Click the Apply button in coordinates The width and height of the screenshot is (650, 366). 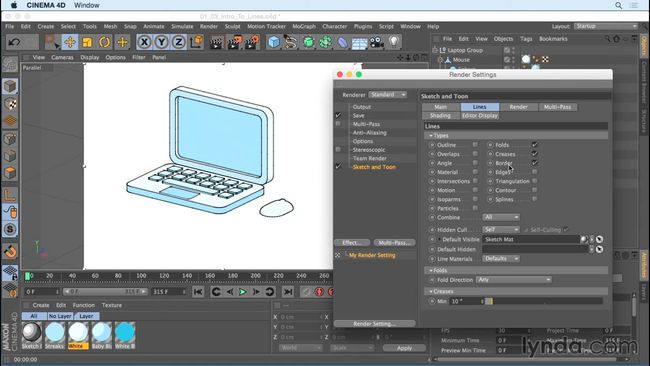point(404,348)
